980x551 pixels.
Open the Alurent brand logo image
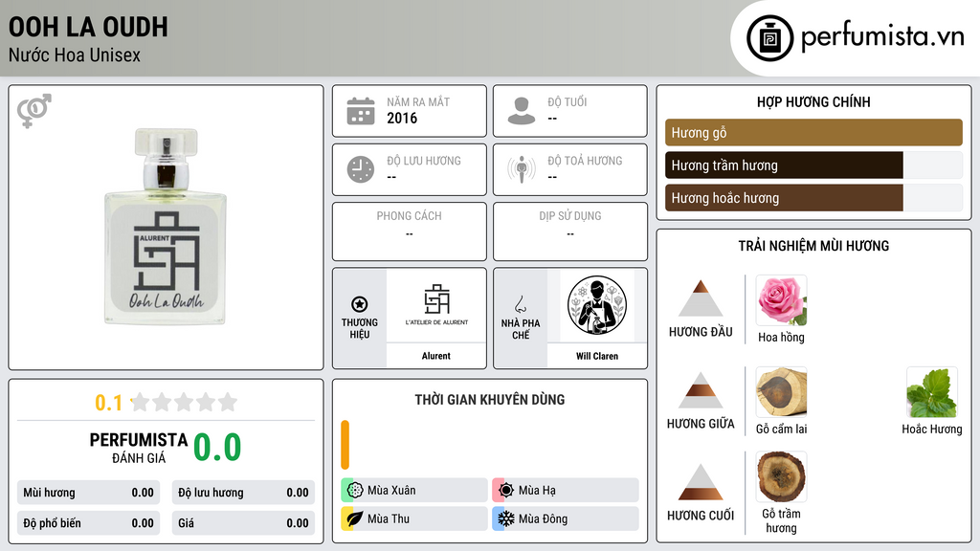[x=436, y=305]
